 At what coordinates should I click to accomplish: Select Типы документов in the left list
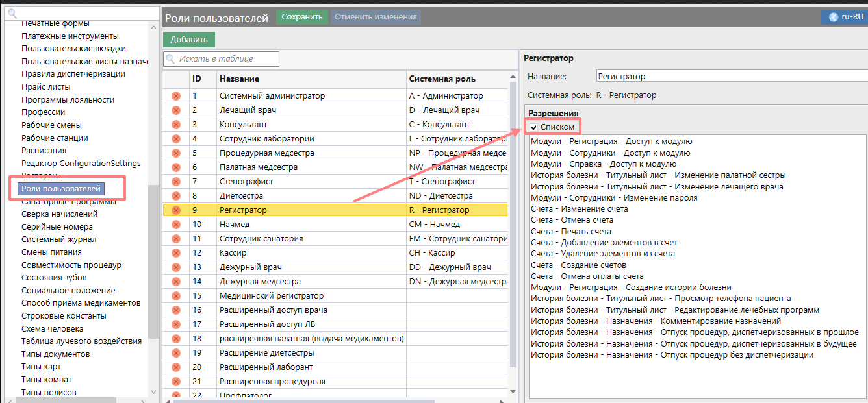[x=55, y=354]
